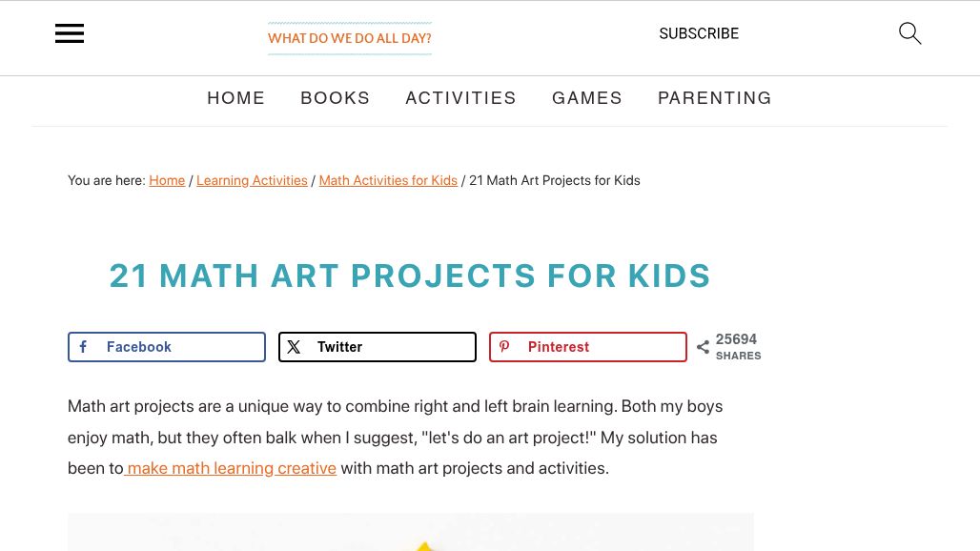Go to the Activities menu item
This screenshot has width=980, height=551.
point(460,98)
